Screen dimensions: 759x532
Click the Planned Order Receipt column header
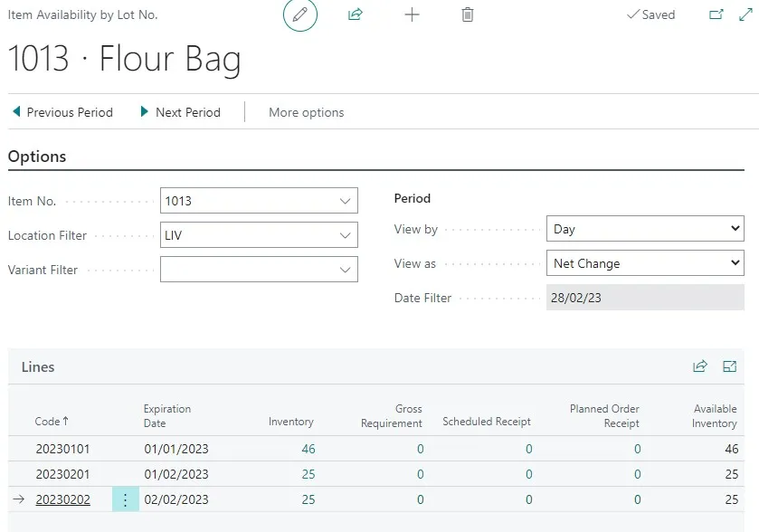tap(604, 416)
